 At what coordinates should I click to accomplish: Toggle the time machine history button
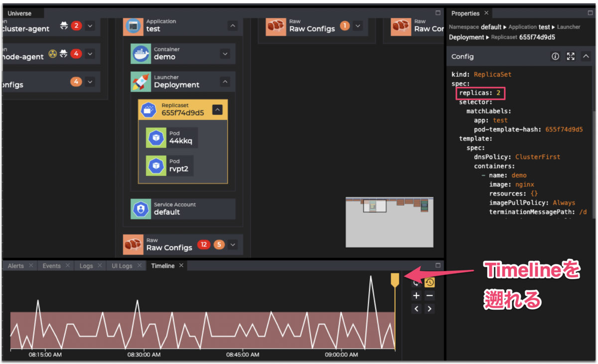pyautogui.click(x=430, y=282)
